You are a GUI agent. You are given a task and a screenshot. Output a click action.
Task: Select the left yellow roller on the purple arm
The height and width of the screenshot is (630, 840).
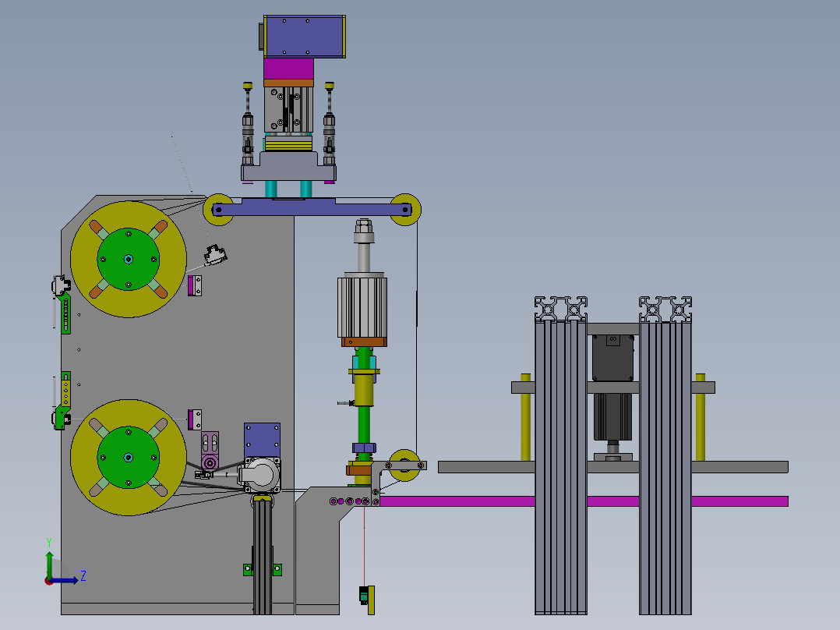pyautogui.click(x=218, y=210)
